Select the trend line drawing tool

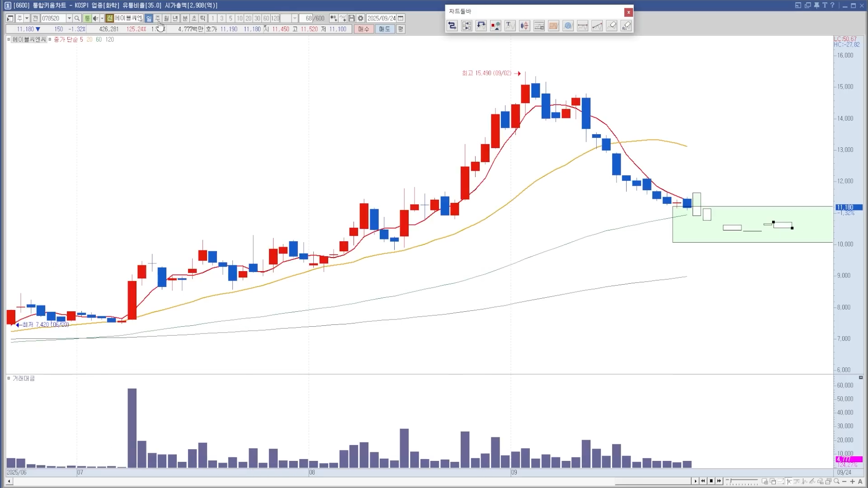pos(597,26)
